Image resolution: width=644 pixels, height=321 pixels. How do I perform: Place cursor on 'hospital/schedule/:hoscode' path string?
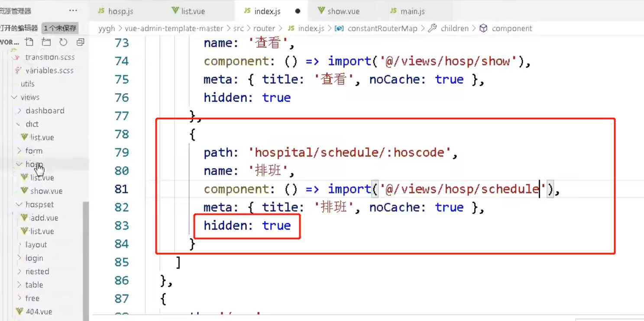pyautogui.click(x=350, y=152)
